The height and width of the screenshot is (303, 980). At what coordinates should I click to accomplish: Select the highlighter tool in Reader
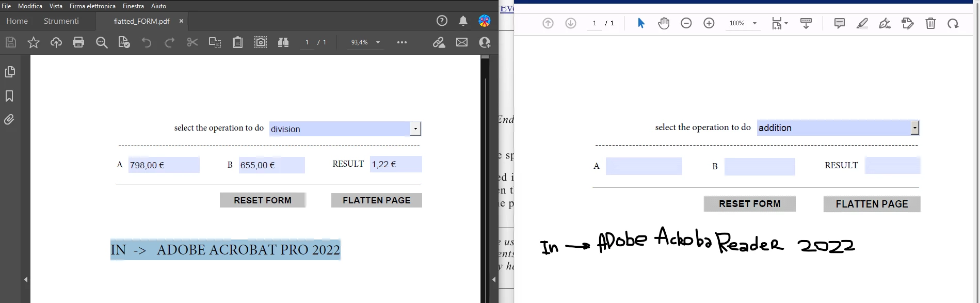tap(862, 23)
